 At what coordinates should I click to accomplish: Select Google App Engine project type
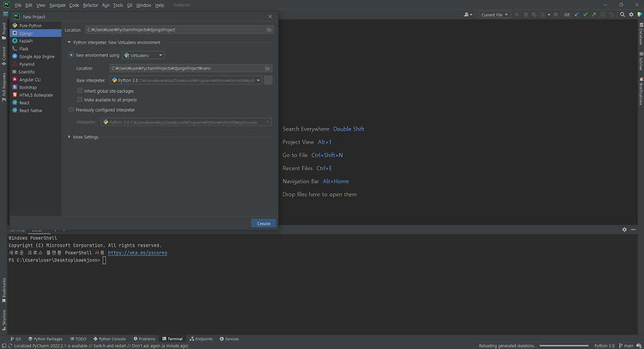coord(35,57)
